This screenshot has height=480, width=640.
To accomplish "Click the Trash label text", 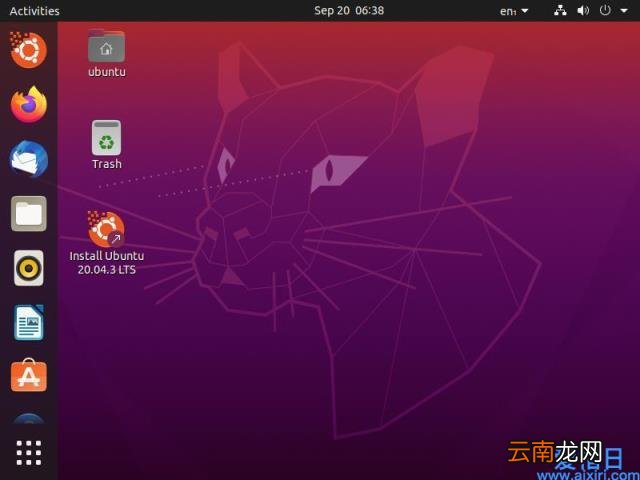I will click(x=107, y=164).
